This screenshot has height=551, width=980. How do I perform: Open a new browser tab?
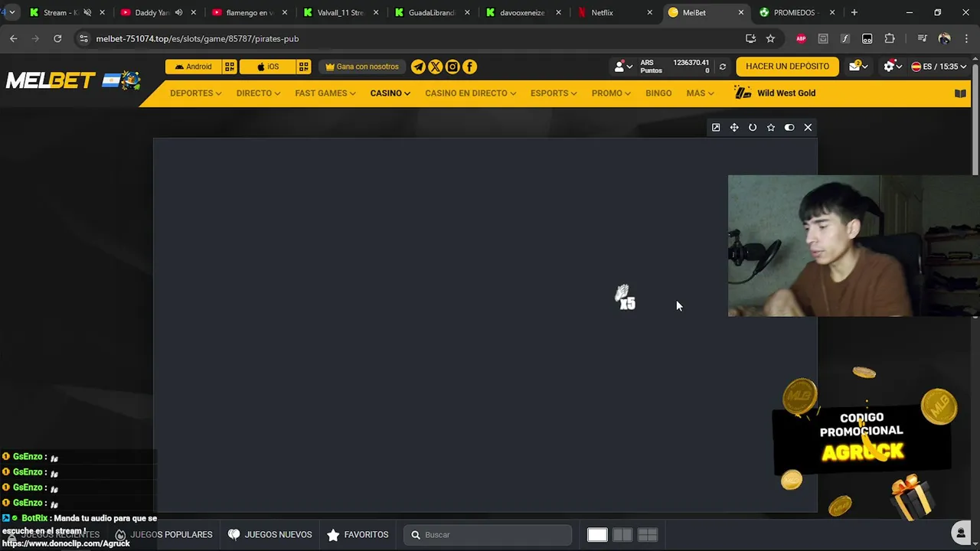pos(854,12)
